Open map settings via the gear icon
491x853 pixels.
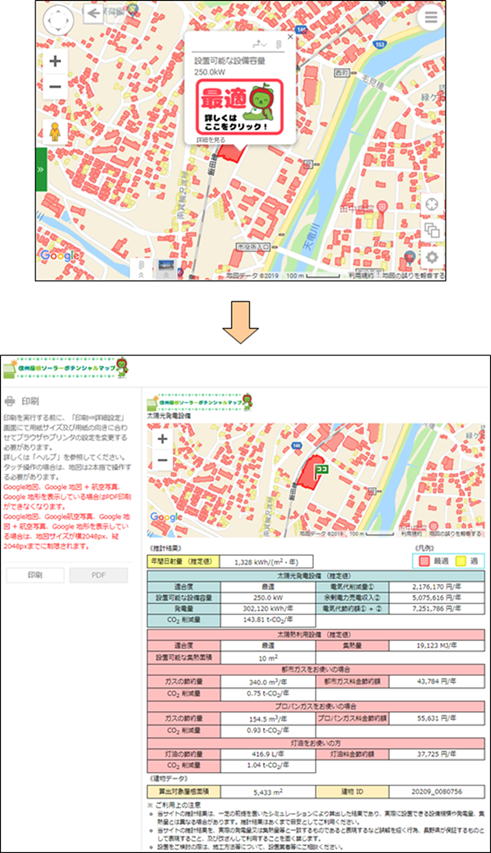pos(432,257)
